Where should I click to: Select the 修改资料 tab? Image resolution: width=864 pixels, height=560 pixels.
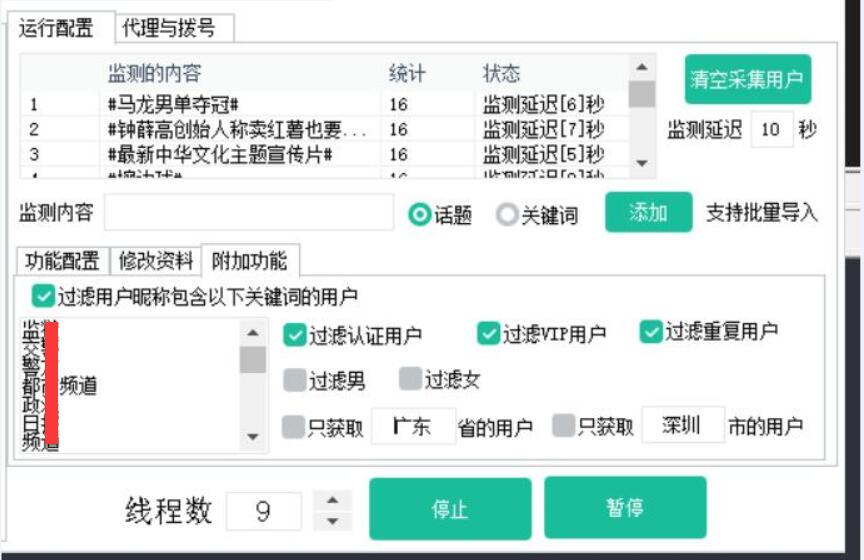click(x=155, y=261)
